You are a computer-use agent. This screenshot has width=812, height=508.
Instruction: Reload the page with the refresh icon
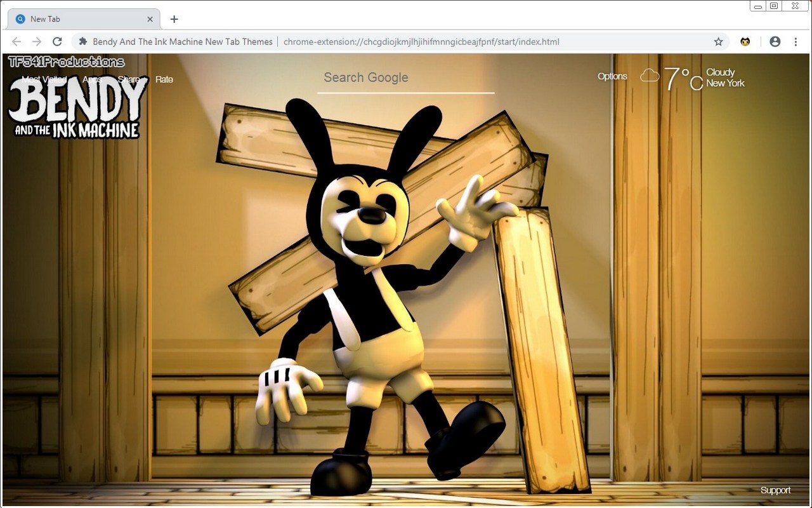(x=57, y=41)
